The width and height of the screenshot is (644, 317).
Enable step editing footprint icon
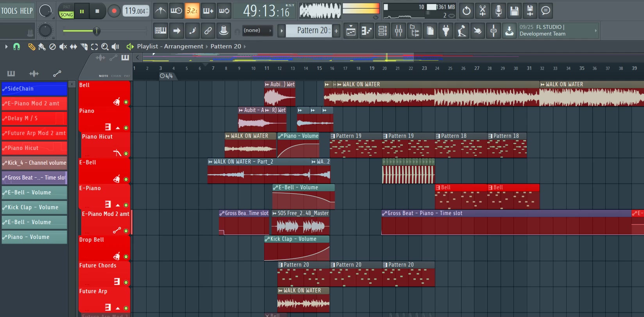click(x=192, y=30)
